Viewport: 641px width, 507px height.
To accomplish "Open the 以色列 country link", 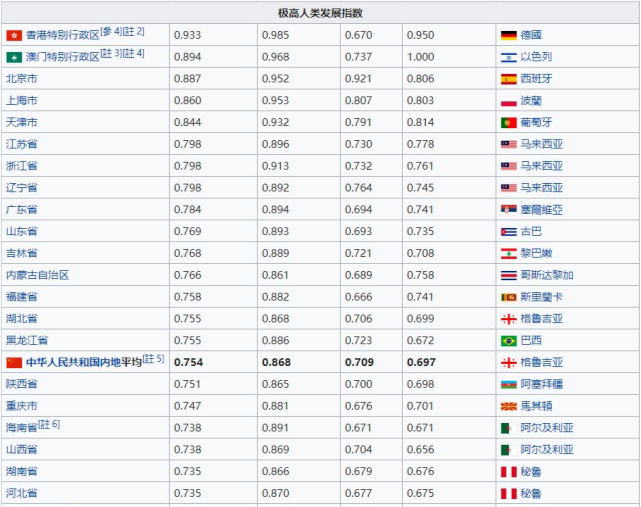I will click(536, 57).
